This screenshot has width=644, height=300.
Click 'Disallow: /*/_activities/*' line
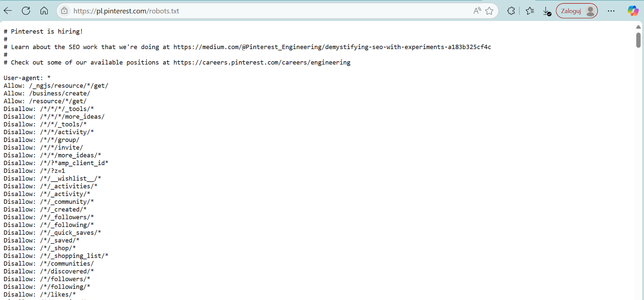(51, 186)
